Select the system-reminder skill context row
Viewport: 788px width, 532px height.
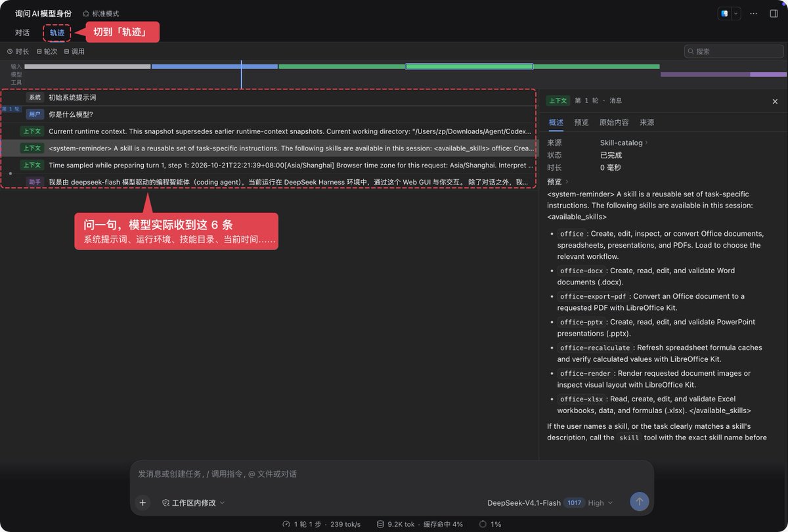269,148
